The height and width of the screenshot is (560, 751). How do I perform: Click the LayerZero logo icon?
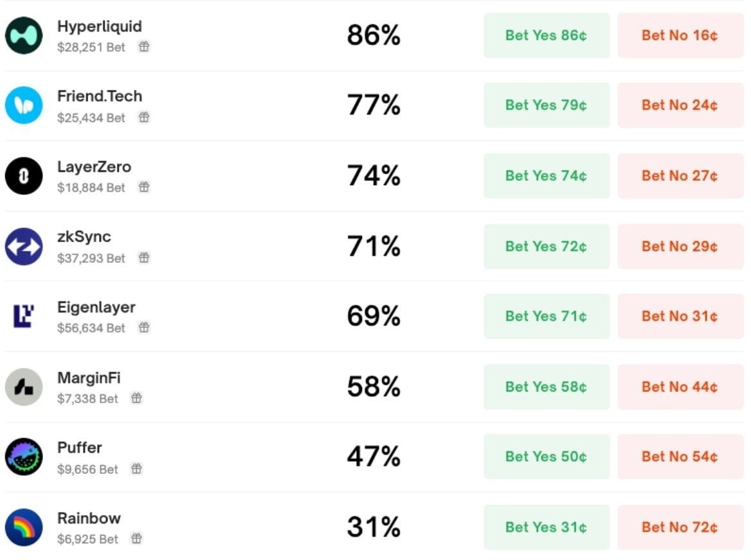[24, 176]
